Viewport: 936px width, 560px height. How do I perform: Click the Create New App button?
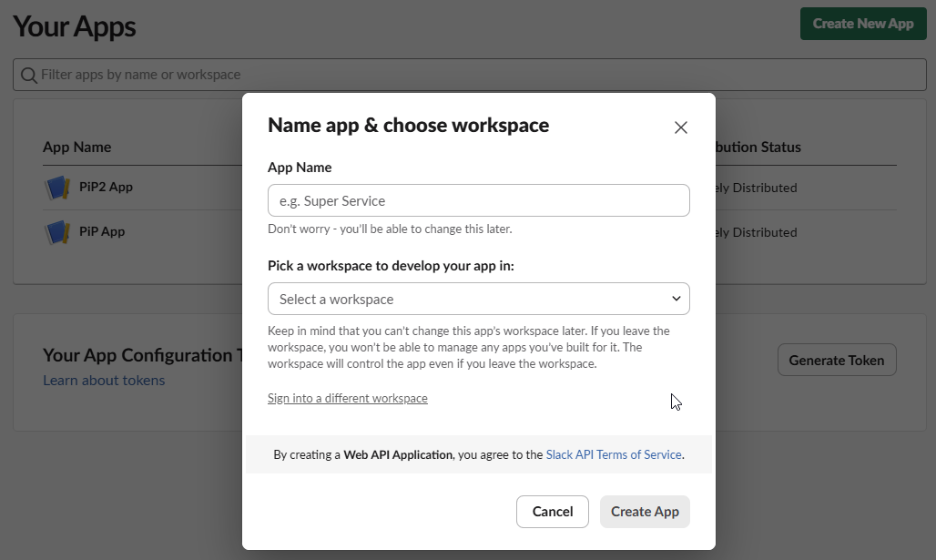(863, 24)
